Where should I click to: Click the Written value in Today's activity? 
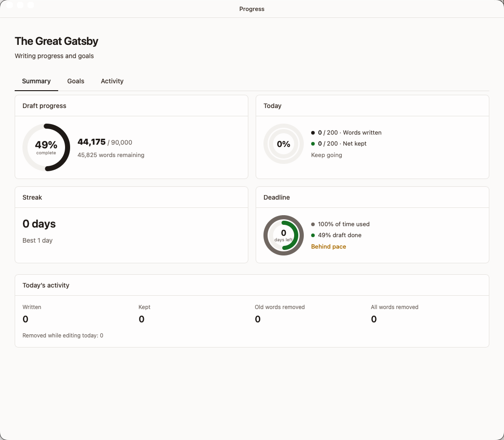point(25,319)
